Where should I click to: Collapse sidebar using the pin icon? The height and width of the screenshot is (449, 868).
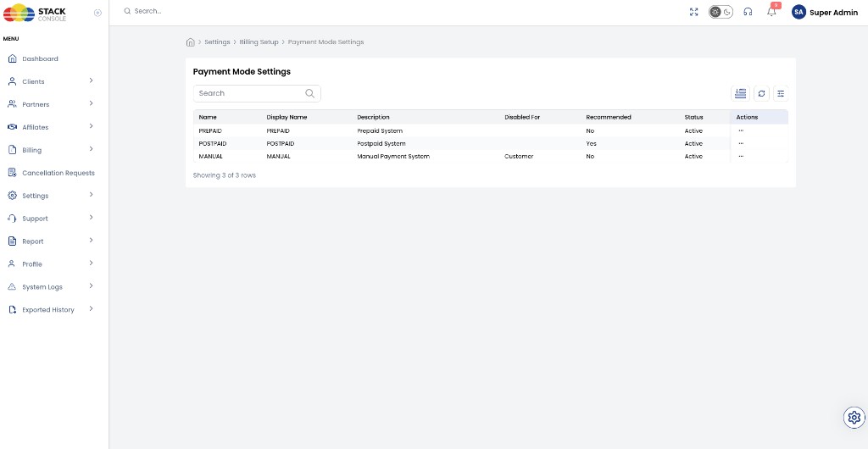point(98,13)
